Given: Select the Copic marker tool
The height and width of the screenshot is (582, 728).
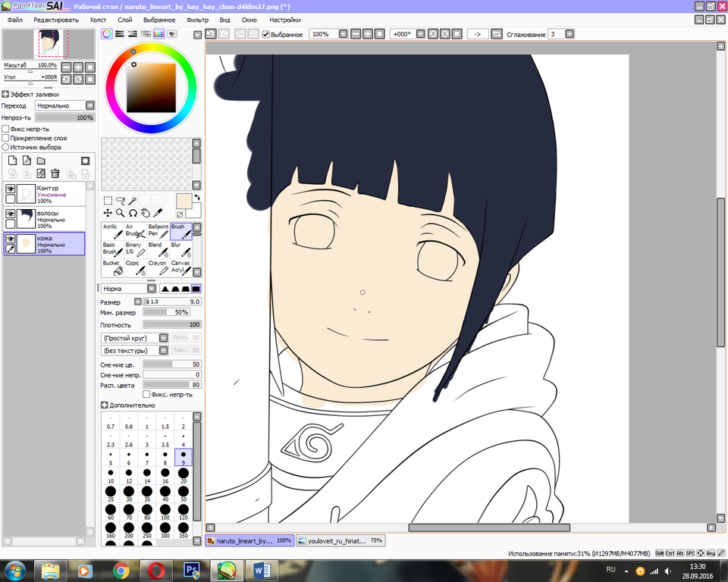Looking at the screenshot, I should coord(135,267).
